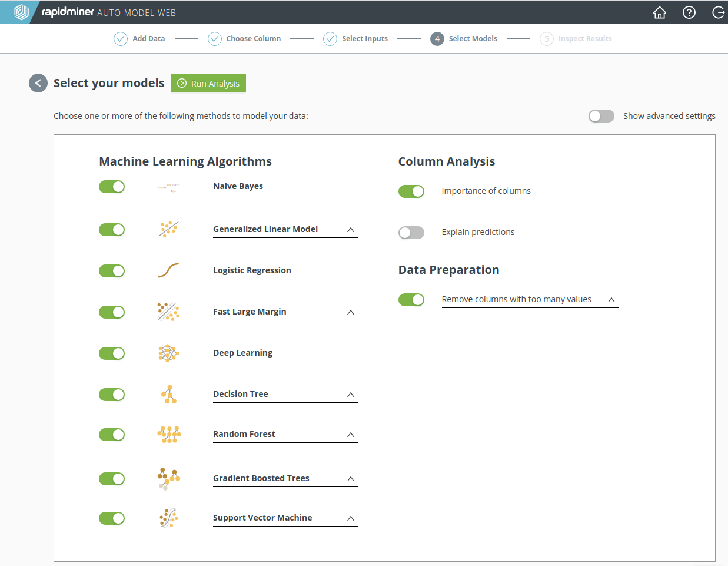728x566 pixels.
Task: Click the logout icon in header
Action: pyautogui.click(x=718, y=12)
